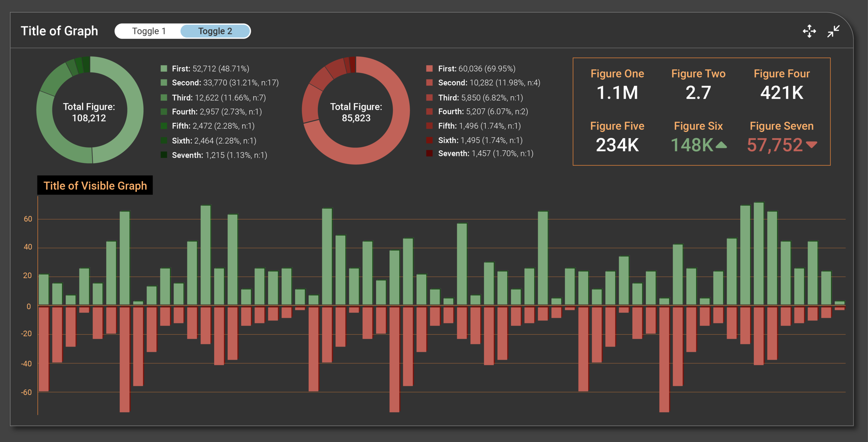
Task: Click the green swatch next to First: 52,712
Action: [164, 68]
